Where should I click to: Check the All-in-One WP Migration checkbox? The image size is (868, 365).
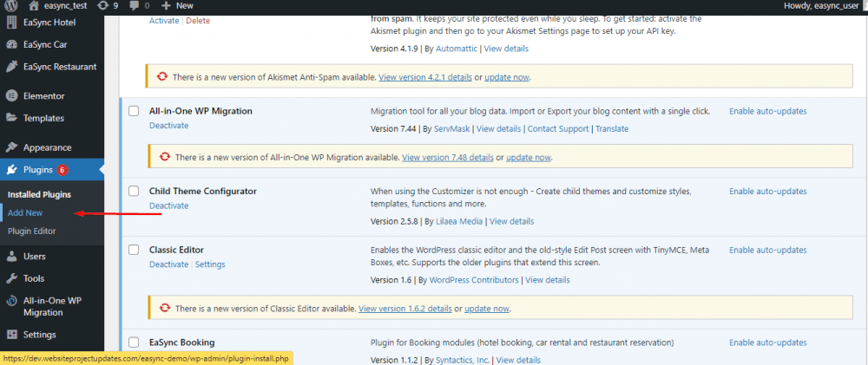click(134, 111)
